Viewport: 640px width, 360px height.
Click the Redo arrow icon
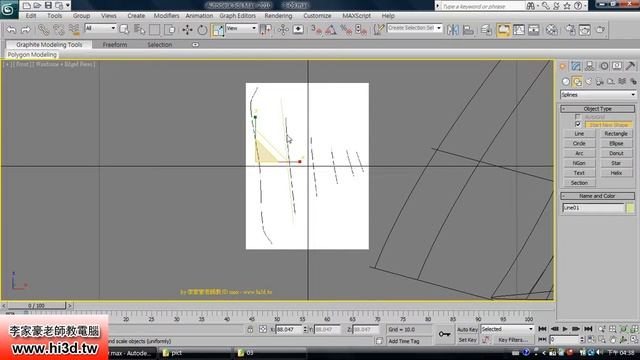(x=26, y=29)
